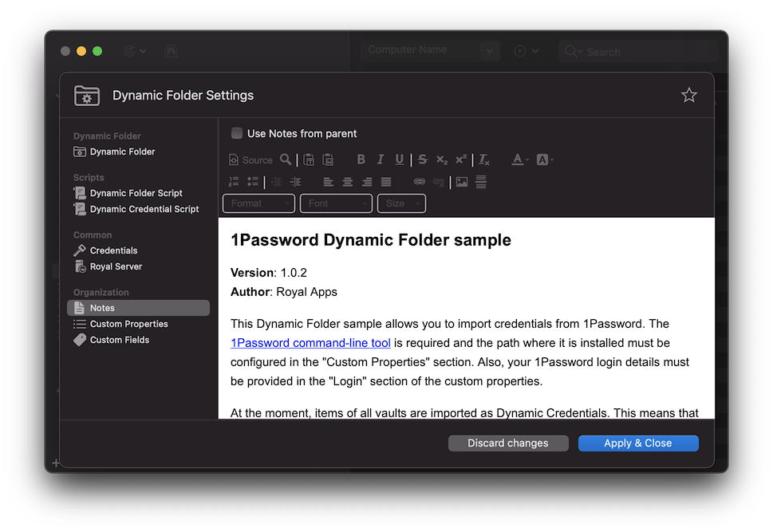Click Paste from Word icon
The width and height of the screenshot is (773, 532).
[328, 160]
